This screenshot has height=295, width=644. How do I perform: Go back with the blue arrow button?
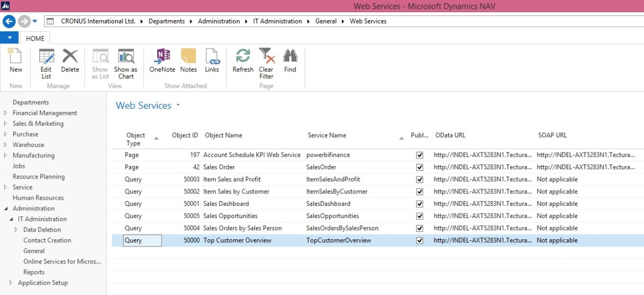(x=9, y=21)
